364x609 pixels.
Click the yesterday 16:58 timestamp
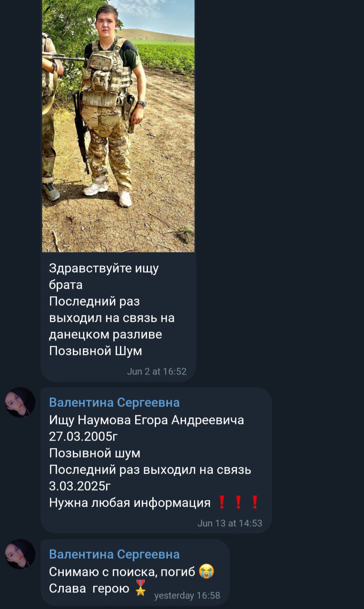[187, 596]
